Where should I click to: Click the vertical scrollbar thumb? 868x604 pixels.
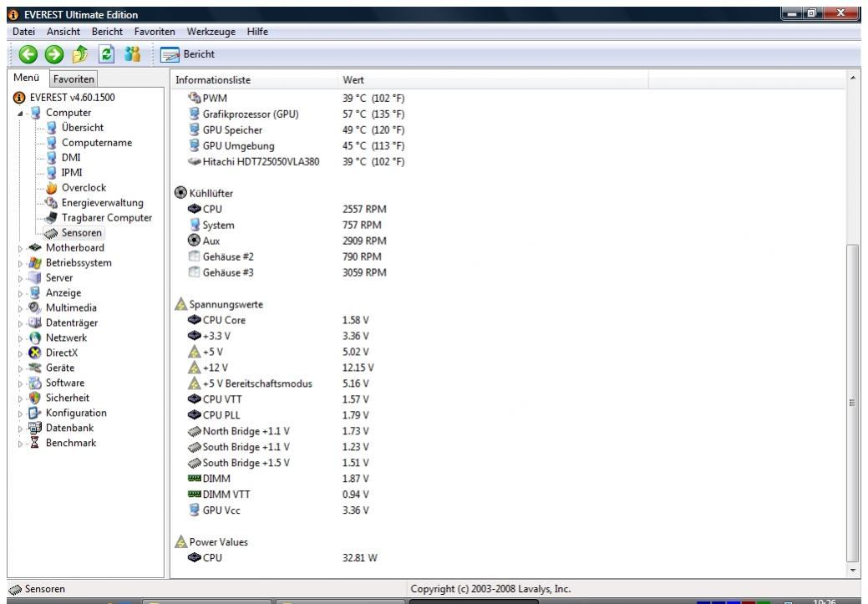[x=852, y=403]
